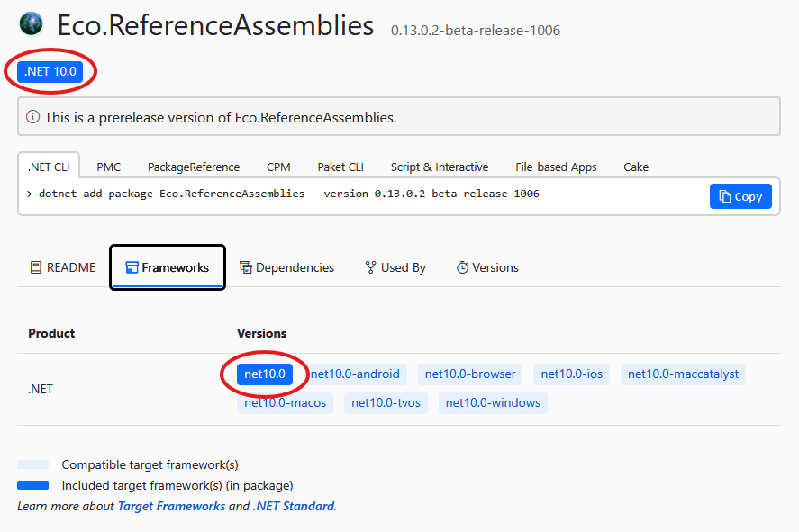Click the Eco.ReferenceAssemblies globe package icon
This screenshot has width=799, height=532.
click(32, 24)
